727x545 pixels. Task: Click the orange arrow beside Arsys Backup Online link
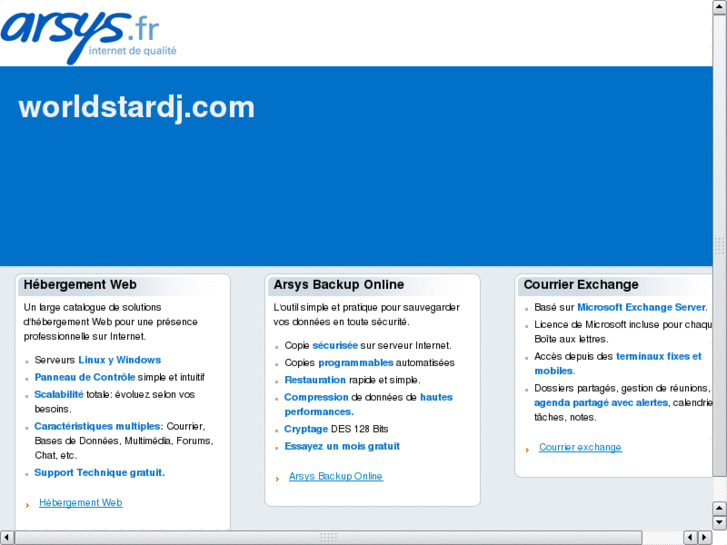tap(277, 479)
